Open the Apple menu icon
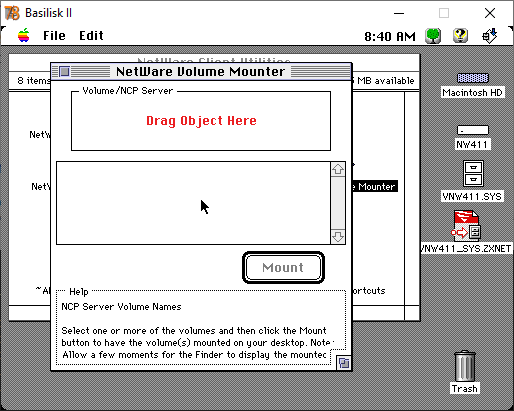This screenshot has width=514, height=411. (x=24, y=35)
